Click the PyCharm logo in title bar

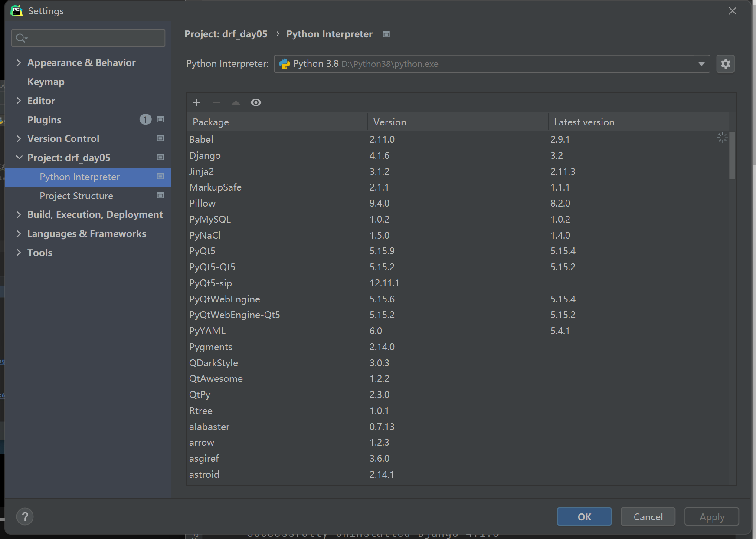(16, 11)
